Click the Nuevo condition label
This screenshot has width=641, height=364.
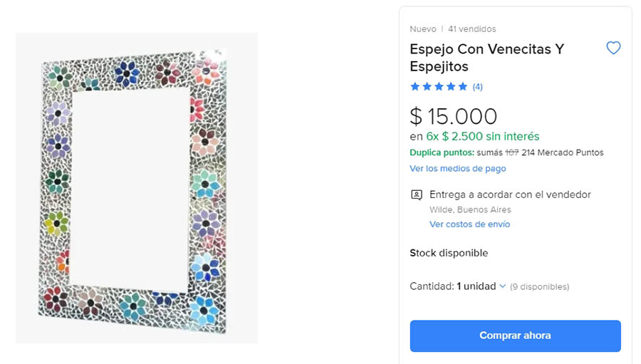coord(423,29)
